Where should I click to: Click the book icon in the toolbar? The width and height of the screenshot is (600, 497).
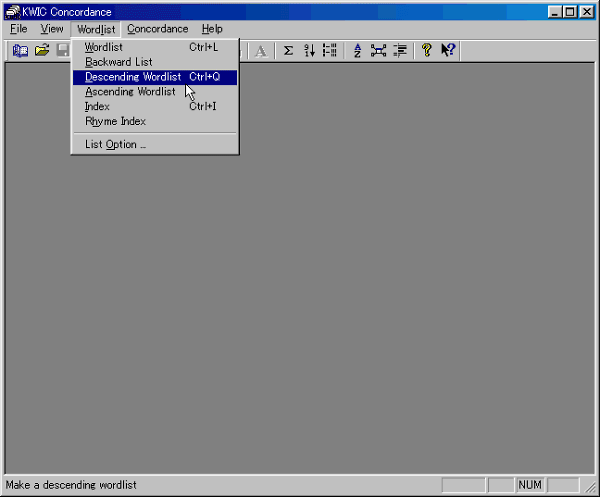tap(20, 51)
